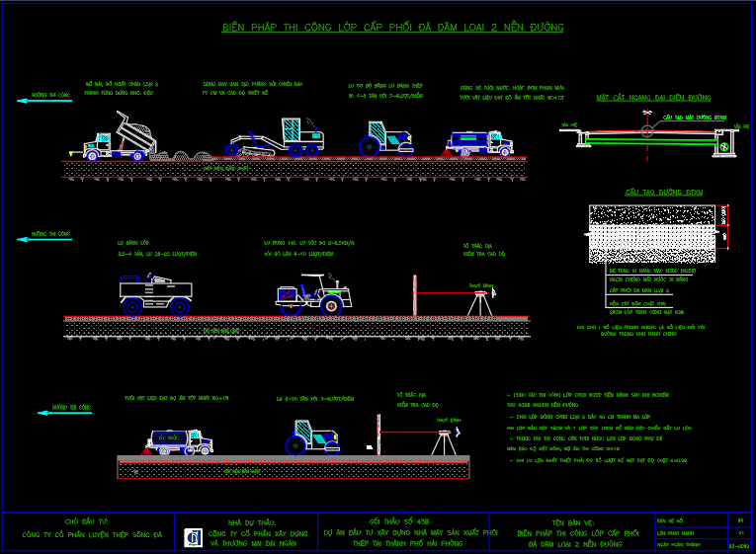Click the contractor logo in the title block
Viewport: 756px width, 554px height.
pos(193,537)
